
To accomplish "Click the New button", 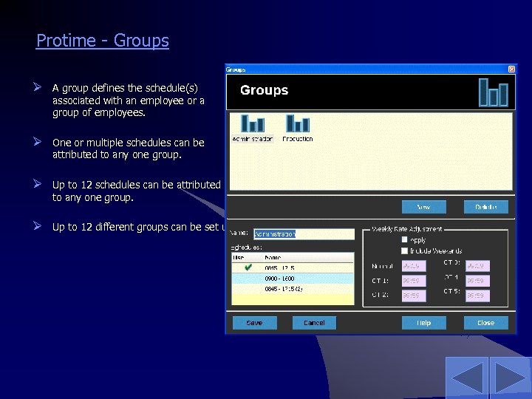I will click(424, 207).
